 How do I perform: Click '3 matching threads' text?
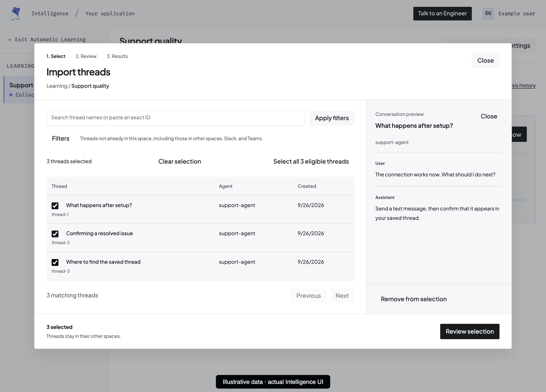[x=72, y=295]
